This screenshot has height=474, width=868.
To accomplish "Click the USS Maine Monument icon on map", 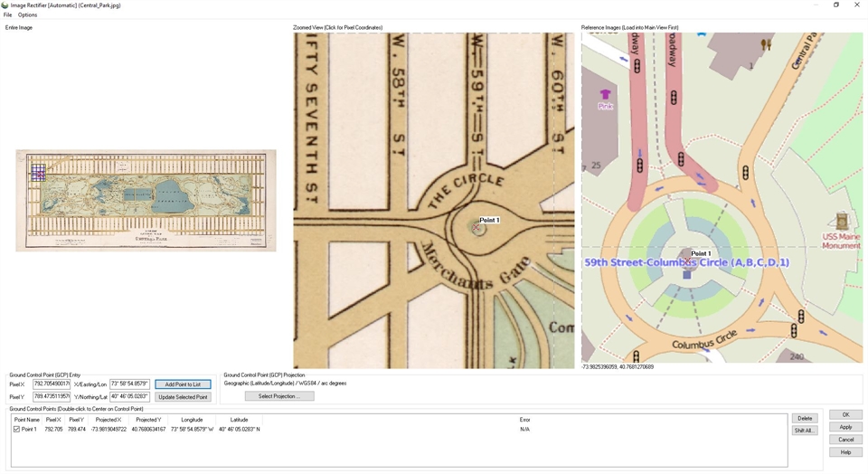I will [842, 221].
